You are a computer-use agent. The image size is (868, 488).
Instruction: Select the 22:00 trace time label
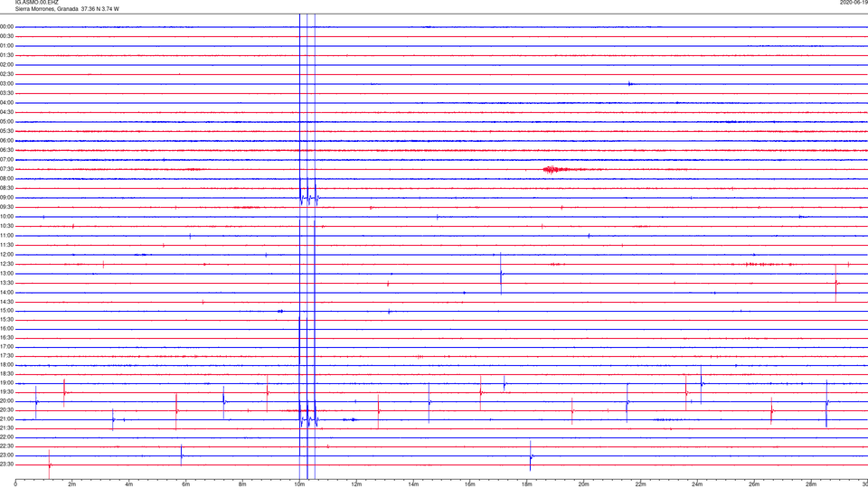coord(6,437)
